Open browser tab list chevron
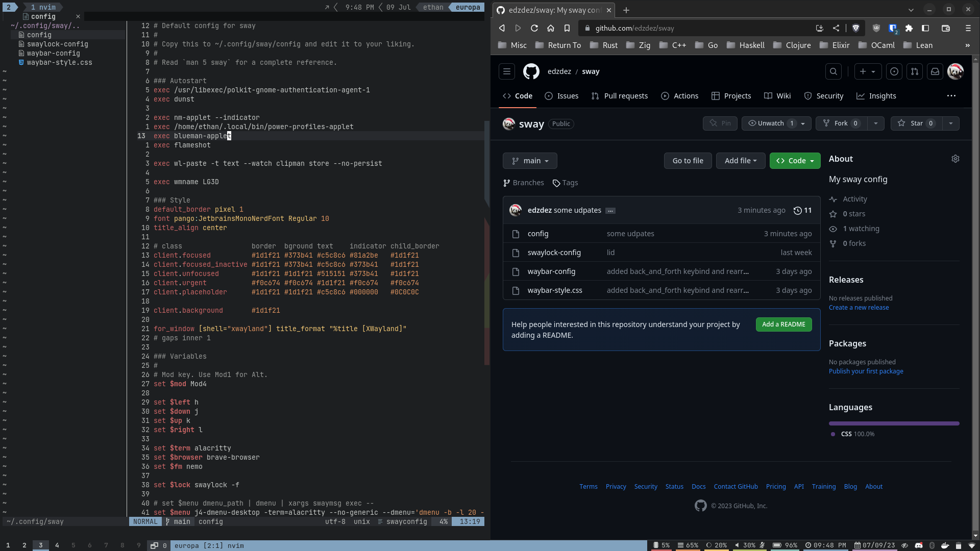Viewport: 980px width, 551px height. (x=911, y=10)
